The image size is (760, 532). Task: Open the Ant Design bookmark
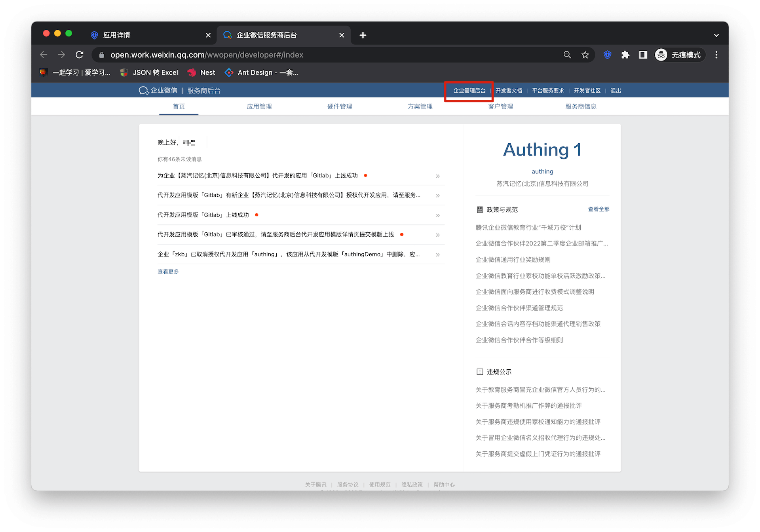(262, 72)
